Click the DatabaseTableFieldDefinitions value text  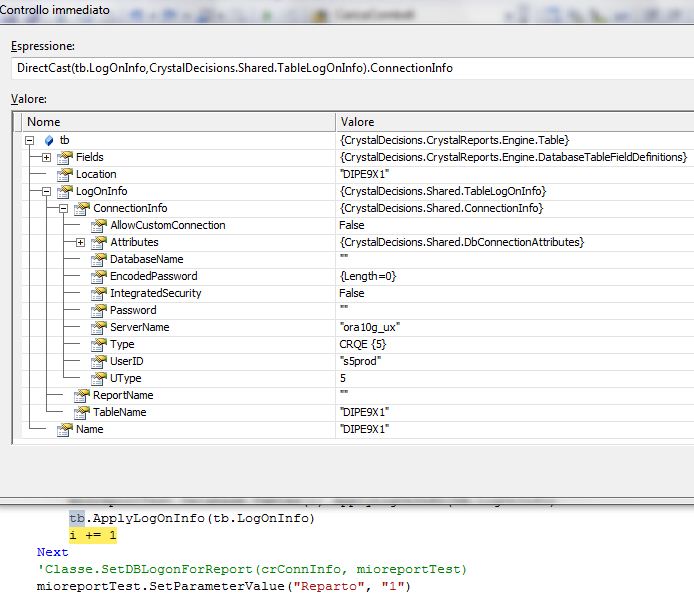513,158
